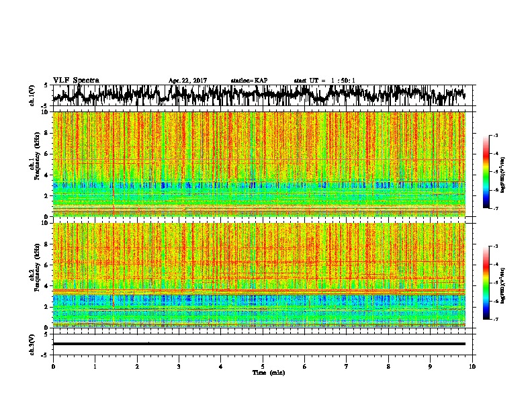Viewport: 532px width, 411px height.
Task: Click the ch.2 frequency tick label "10"
Action: 46,223
